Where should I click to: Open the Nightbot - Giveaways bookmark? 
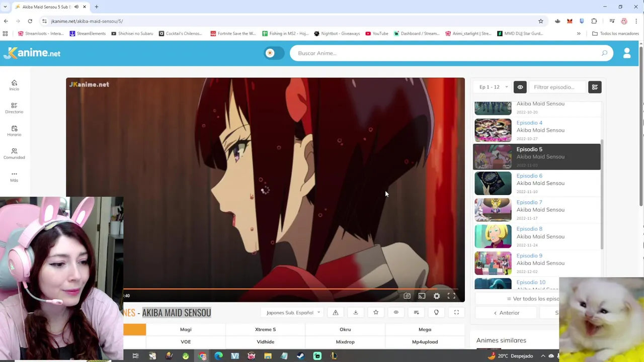[337, 34]
